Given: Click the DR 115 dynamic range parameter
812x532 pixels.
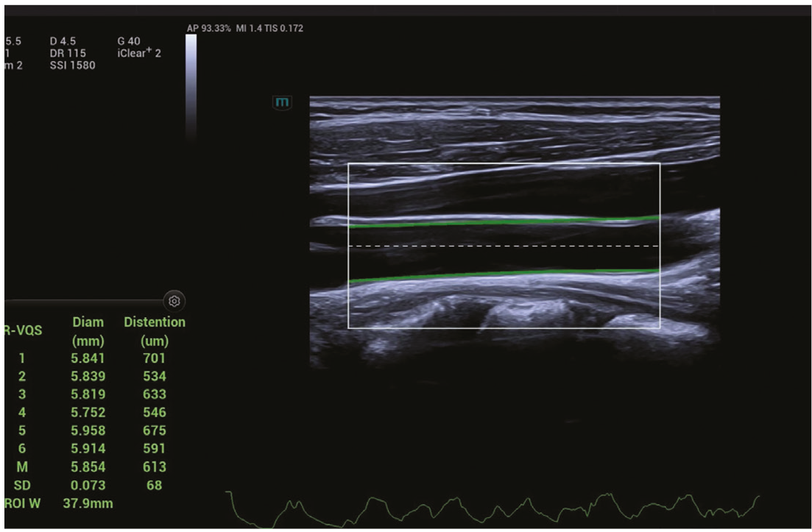Looking at the screenshot, I should coord(68,53).
